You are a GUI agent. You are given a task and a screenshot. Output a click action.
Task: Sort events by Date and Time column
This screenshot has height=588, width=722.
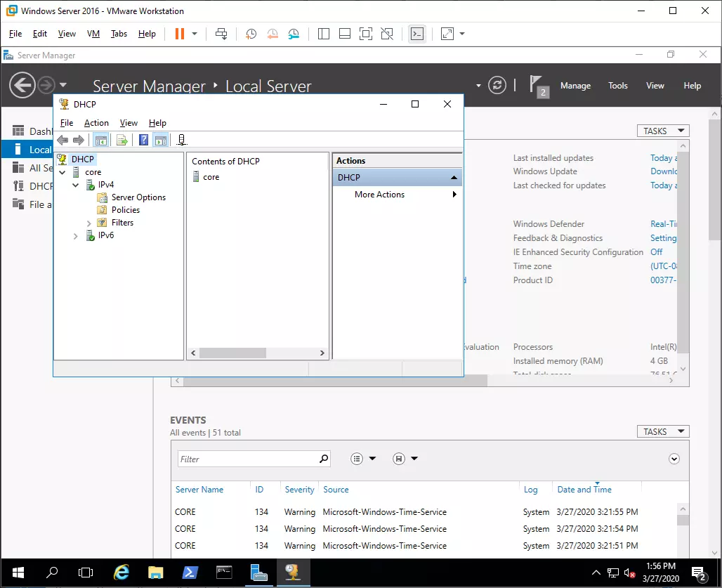pos(584,490)
